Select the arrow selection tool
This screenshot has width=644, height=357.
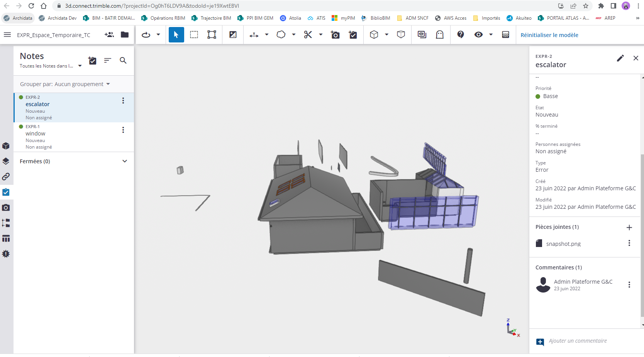coord(176,35)
